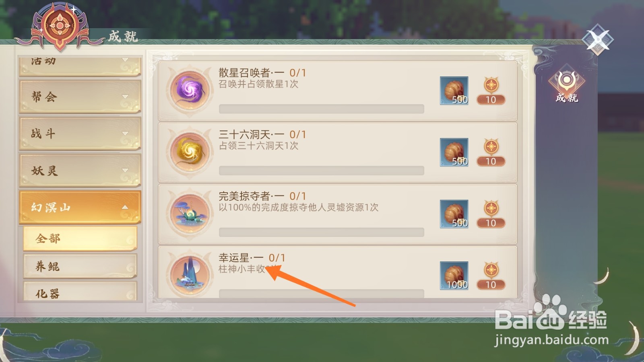The image size is (644, 362).
Task: Expand the 帮会 category
Action: 80,97
